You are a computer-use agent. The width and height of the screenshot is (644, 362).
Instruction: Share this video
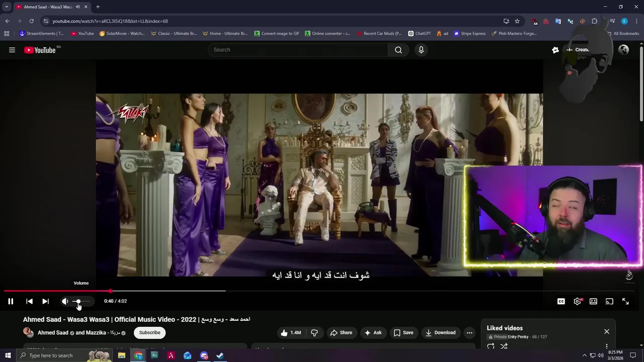coord(341,332)
